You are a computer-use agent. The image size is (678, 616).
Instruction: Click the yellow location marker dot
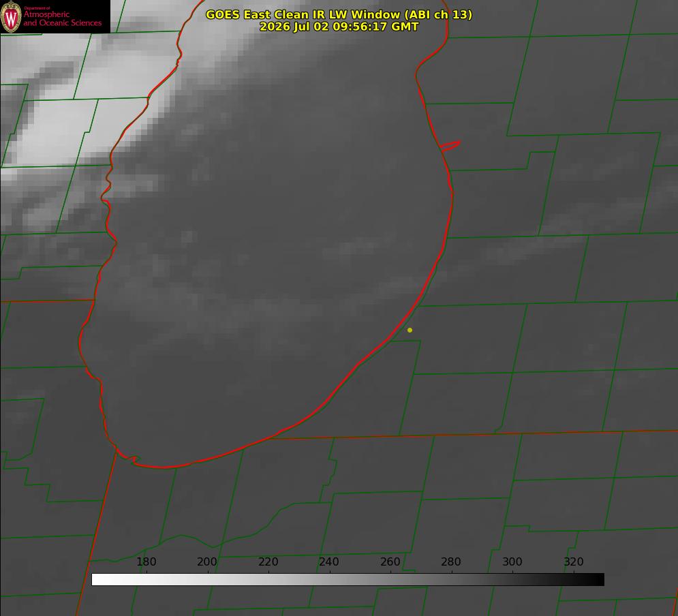(410, 330)
